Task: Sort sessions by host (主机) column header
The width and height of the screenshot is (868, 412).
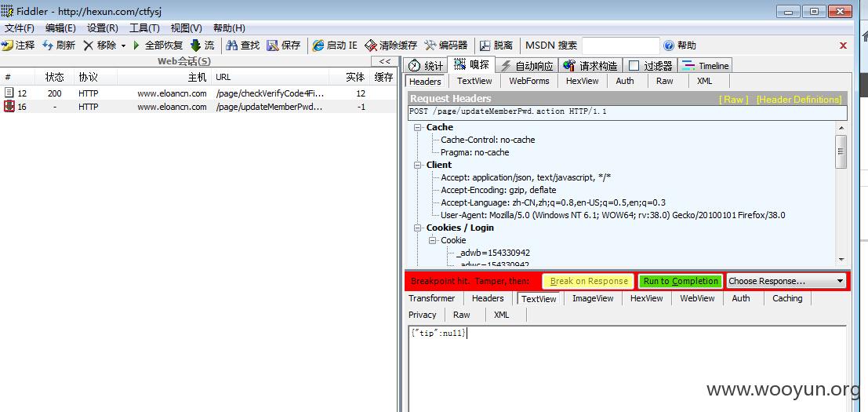Action: tap(164, 77)
